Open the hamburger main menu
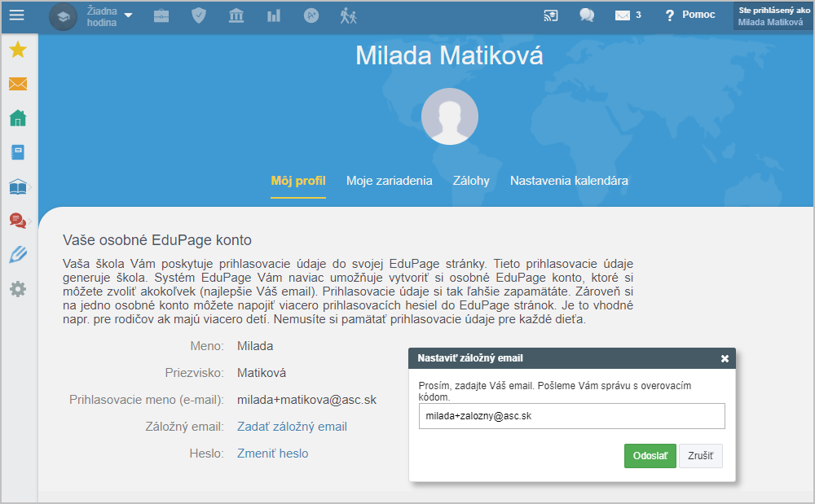Screen dimensions: 815x504 pyautogui.click(x=16, y=15)
